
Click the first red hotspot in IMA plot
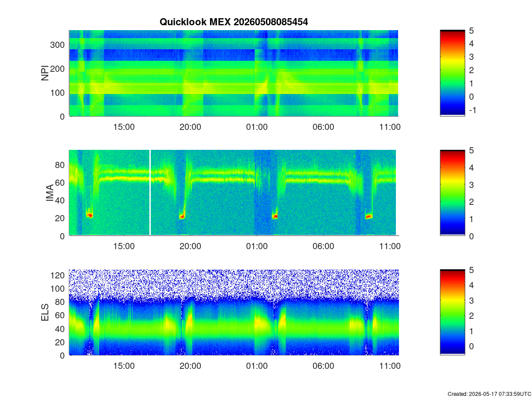point(90,215)
